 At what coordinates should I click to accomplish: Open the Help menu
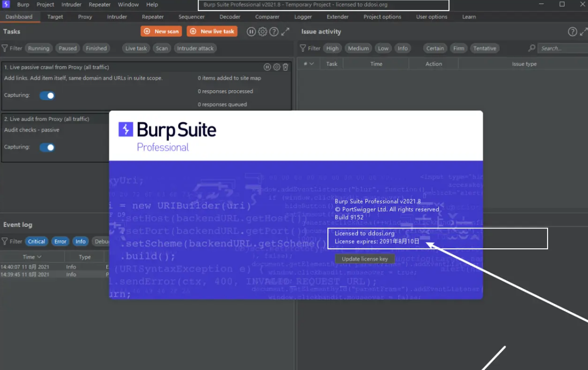[152, 4]
